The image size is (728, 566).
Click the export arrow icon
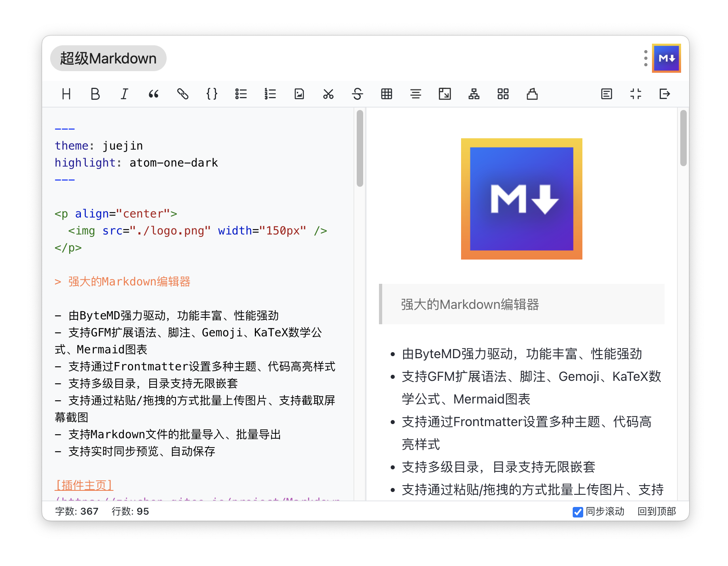(x=665, y=94)
